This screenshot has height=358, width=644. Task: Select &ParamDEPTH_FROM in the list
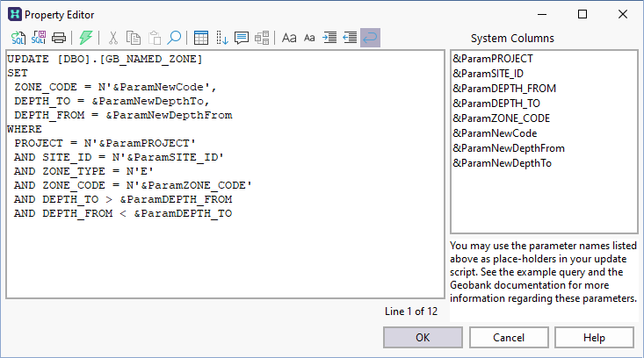(504, 89)
